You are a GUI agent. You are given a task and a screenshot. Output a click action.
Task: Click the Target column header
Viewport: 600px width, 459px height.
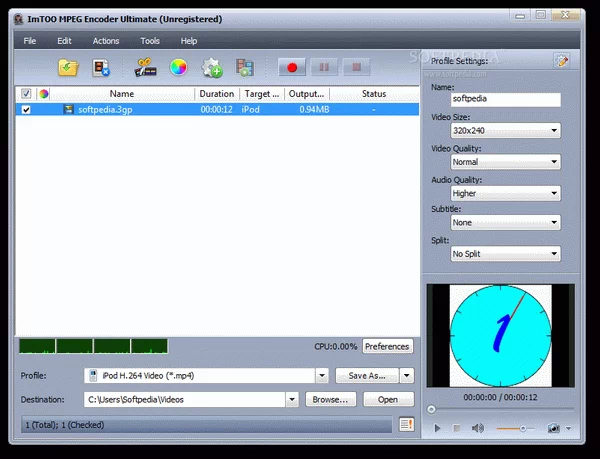coord(262,94)
